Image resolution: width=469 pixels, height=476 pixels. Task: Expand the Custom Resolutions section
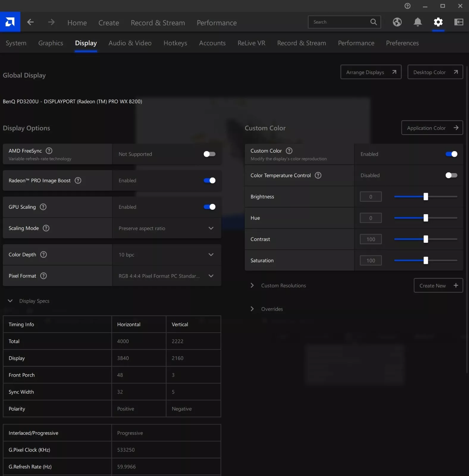(x=252, y=285)
